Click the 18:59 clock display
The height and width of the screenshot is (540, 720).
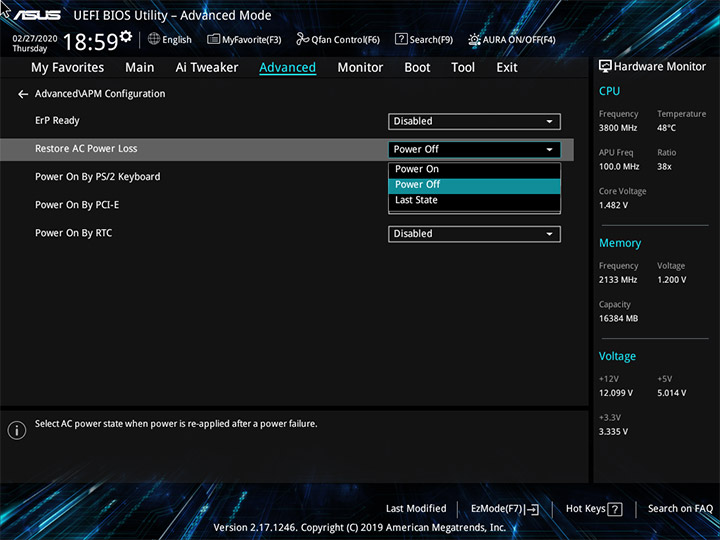90,42
